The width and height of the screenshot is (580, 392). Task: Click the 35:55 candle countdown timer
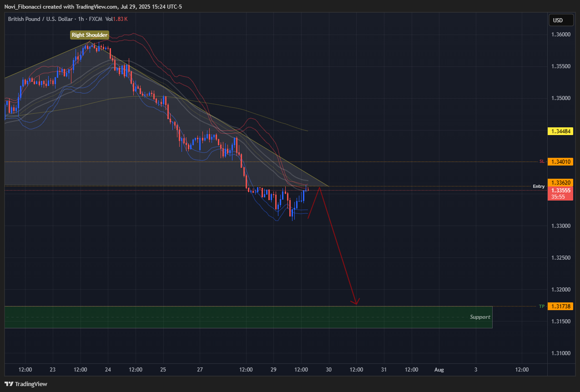point(557,197)
